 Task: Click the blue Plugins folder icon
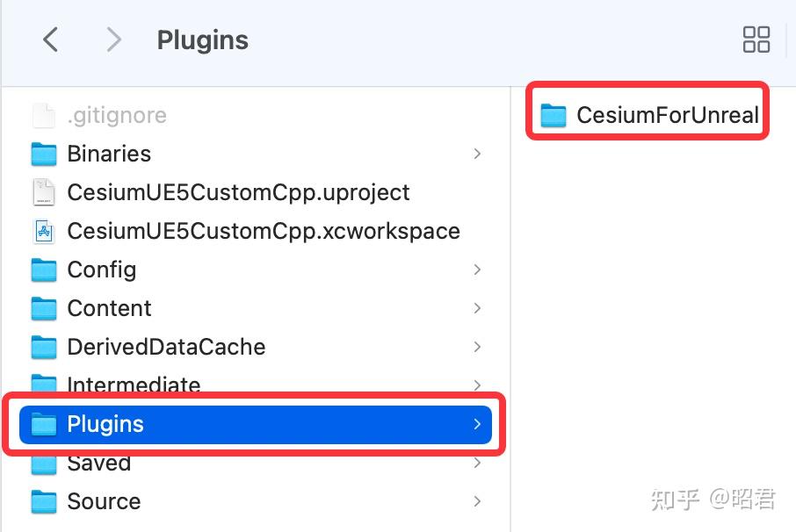click(x=43, y=424)
